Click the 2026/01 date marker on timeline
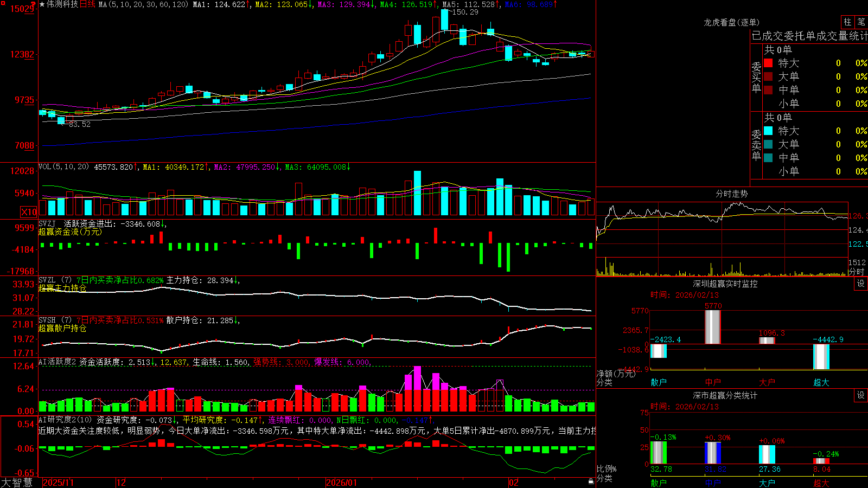Viewport: 868px width, 488px height. (x=342, y=483)
